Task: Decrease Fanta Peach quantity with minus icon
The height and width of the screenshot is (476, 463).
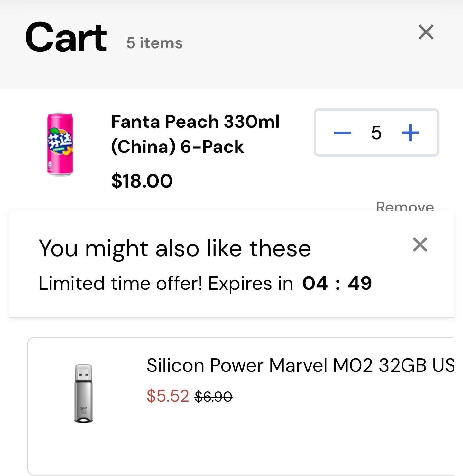Action: [342, 133]
